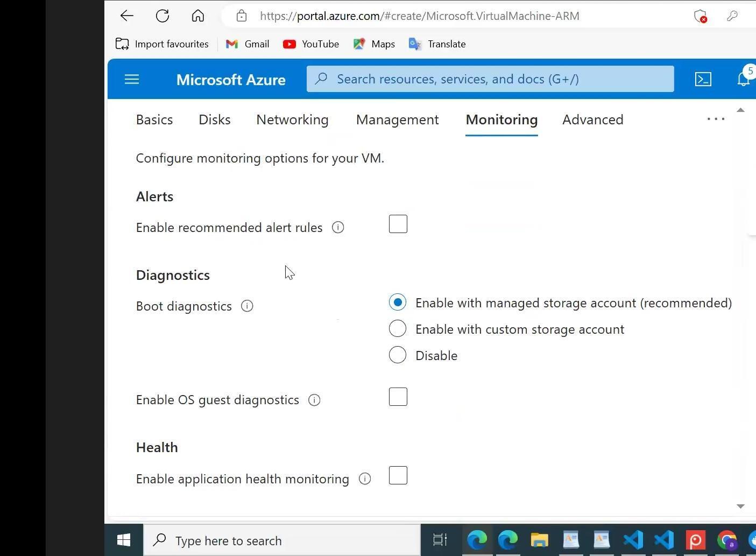Focus the Azure resource search box
Image resolution: width=756 pixels, height=556 pixels.
point(490,79)
